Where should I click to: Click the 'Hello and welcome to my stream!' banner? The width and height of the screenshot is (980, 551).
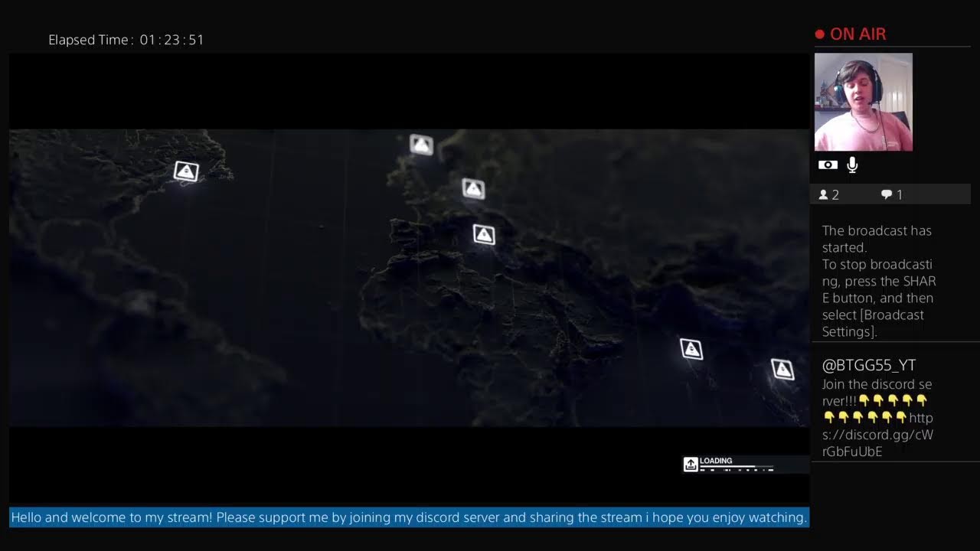coord(409,517)
